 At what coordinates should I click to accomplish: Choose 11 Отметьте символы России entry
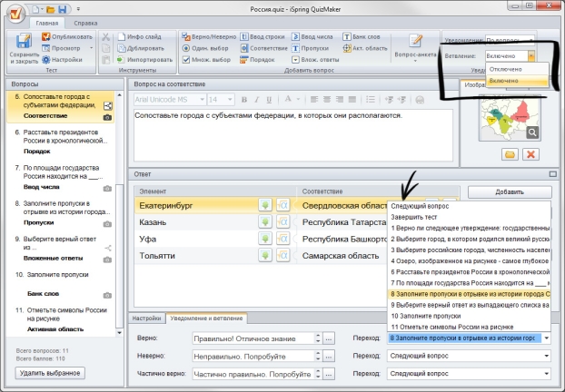[x=469, y=327]
